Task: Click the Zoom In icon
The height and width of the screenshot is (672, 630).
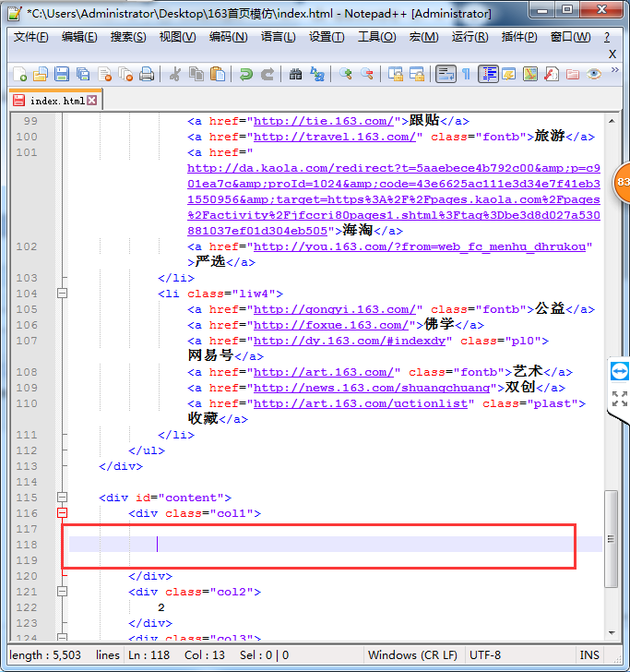Action: coord(346,74)
